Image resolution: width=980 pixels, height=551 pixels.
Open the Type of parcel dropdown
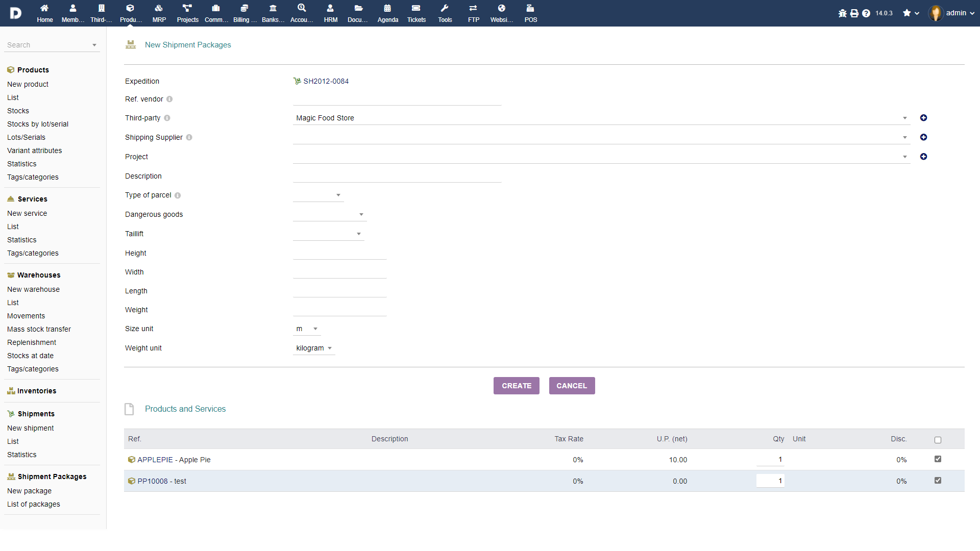click(x=318, y=195)
